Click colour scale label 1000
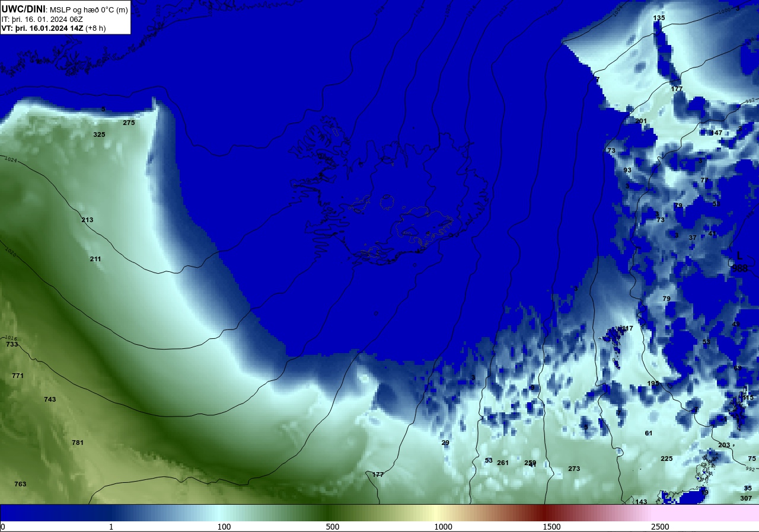Screen dimensions: 759x532 click(x=443, y=527)
